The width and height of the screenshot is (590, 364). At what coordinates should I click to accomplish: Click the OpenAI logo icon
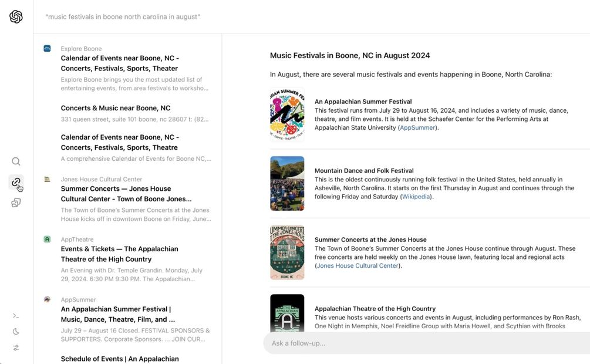coord(16,17)
